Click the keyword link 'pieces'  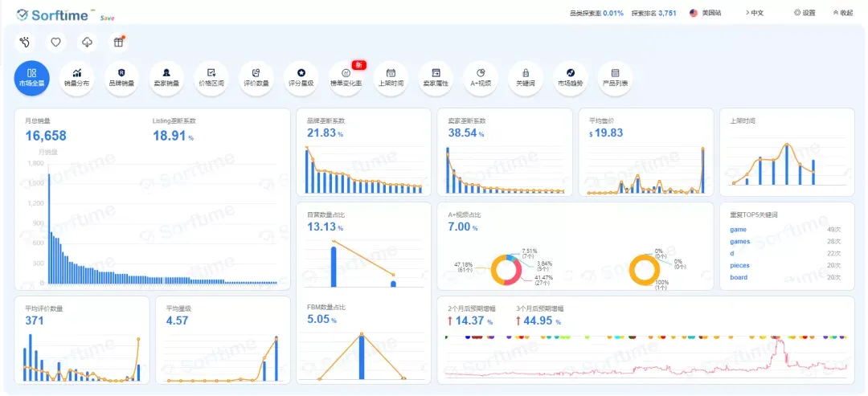[739, 266]
